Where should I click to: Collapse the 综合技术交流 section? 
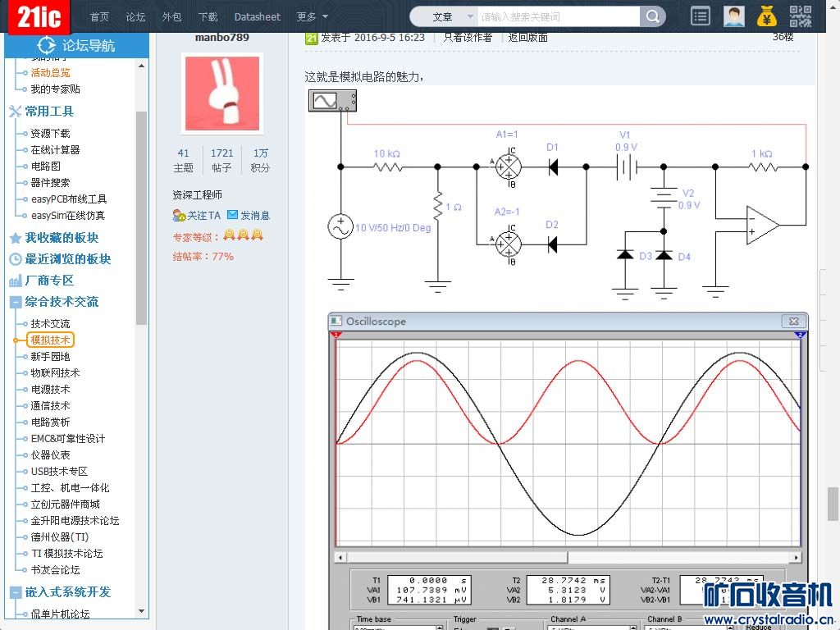16,302
